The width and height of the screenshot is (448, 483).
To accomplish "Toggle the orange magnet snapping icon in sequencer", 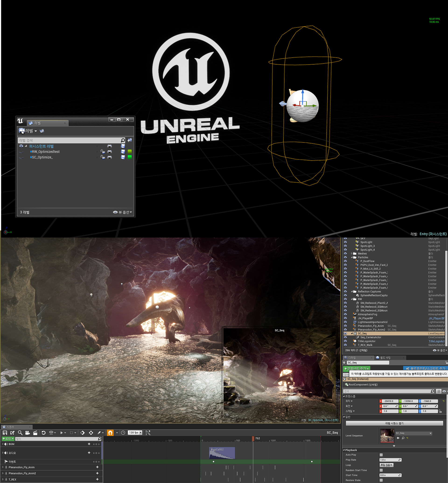I will (x=110, y=433).
